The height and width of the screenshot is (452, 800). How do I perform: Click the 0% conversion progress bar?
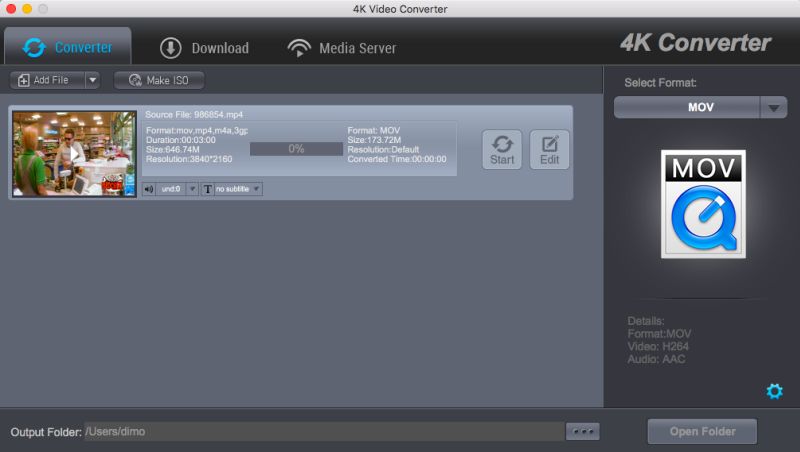[296, 149]
